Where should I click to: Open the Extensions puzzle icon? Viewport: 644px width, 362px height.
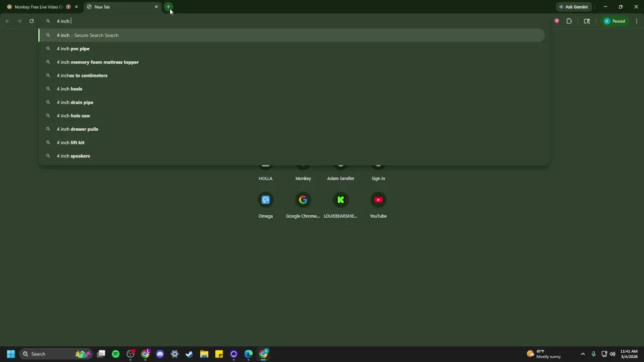[x=569, y=21]
